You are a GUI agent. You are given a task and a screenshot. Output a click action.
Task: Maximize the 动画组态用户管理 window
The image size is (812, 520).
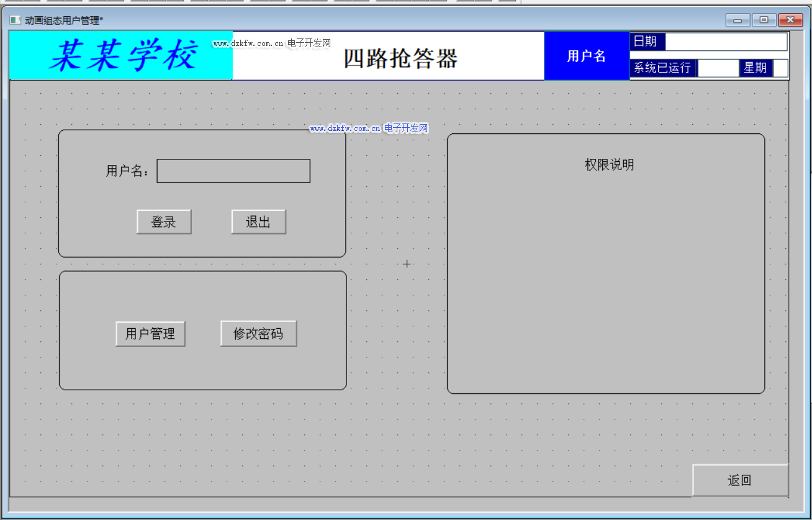pyautogui.click(x=764, y=20)
